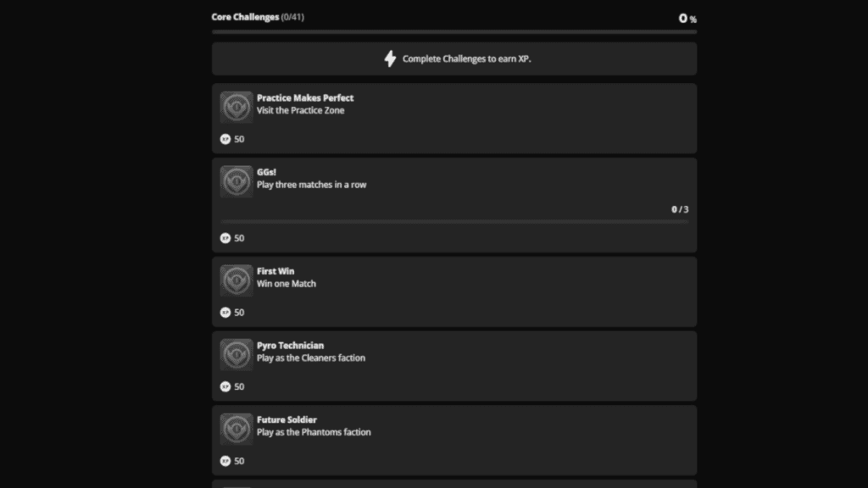Click the Future Soldier challenge badge icon
The height and width of the screenshot is (488, 868).
tap(236, 429)
